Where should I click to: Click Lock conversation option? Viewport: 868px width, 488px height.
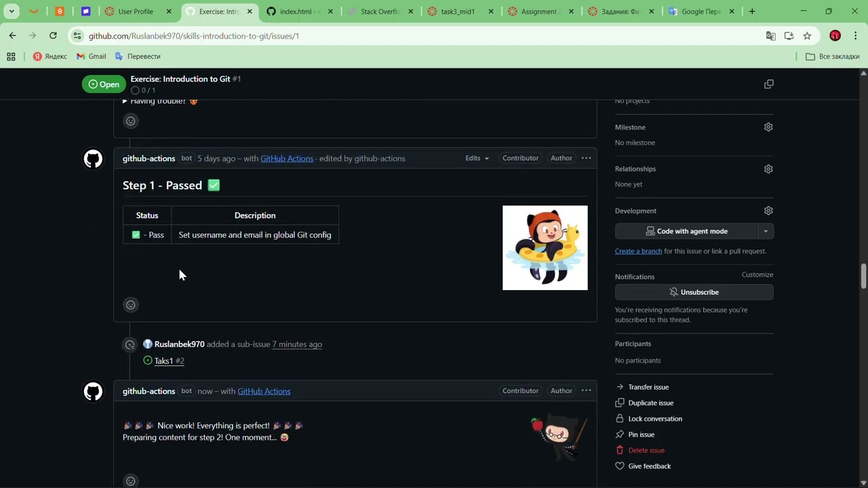point(655,419)
